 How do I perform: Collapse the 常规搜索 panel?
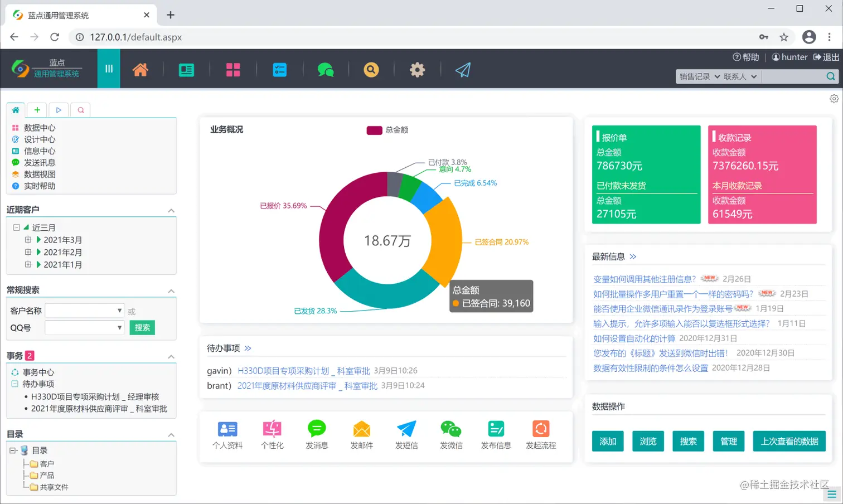171,291
